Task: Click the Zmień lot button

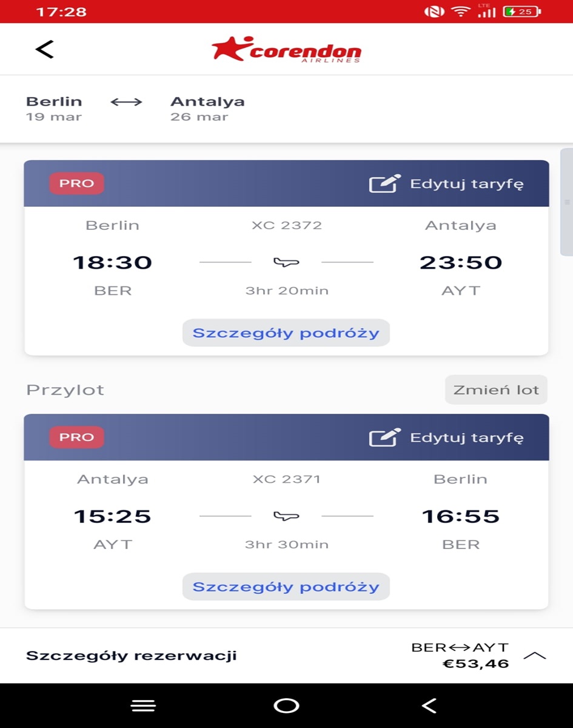Action: click(x=496, y=389)
